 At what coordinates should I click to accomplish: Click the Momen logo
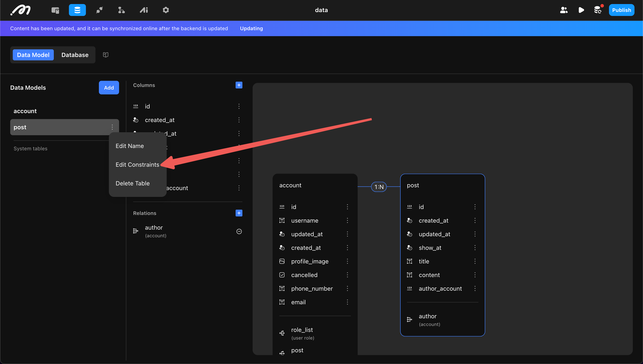(20, 10)
